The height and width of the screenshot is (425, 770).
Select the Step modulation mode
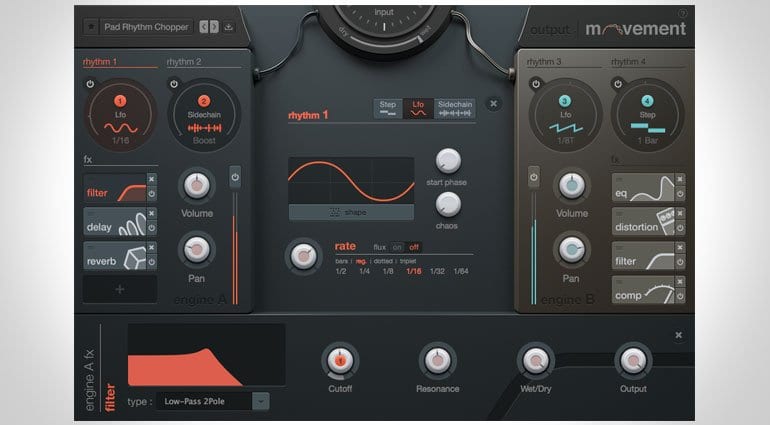(x=388, y=109)
